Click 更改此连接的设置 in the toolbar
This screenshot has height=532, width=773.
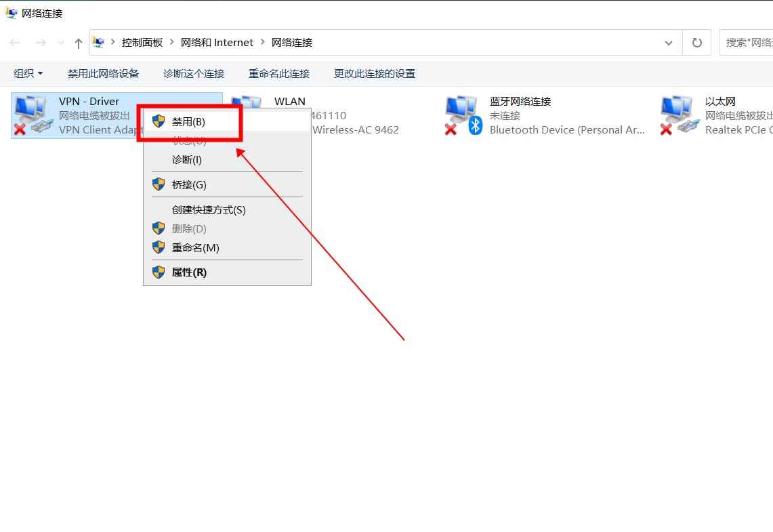click(374, 73)
